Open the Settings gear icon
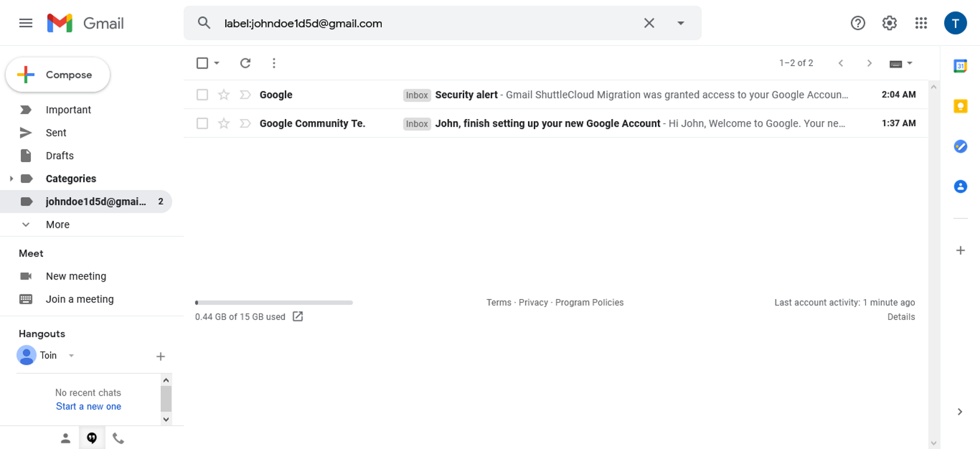The width and height of the screenshot is (980, 449). (889, 23)
